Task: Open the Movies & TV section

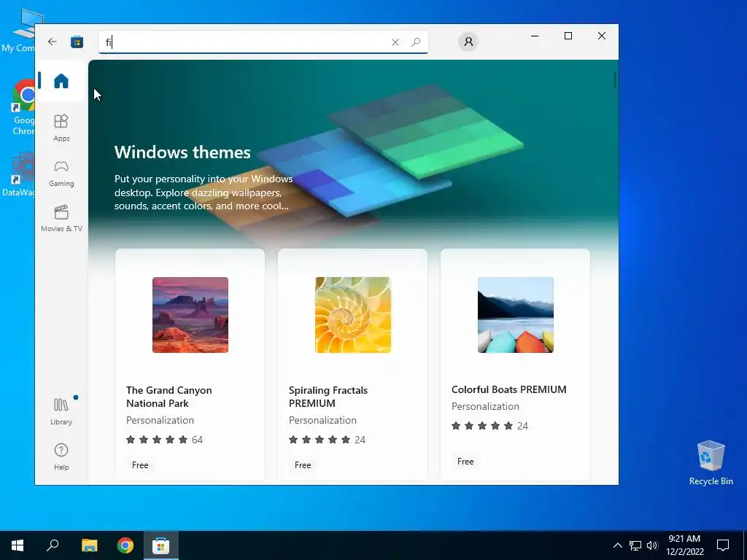Action: (61, 219)
